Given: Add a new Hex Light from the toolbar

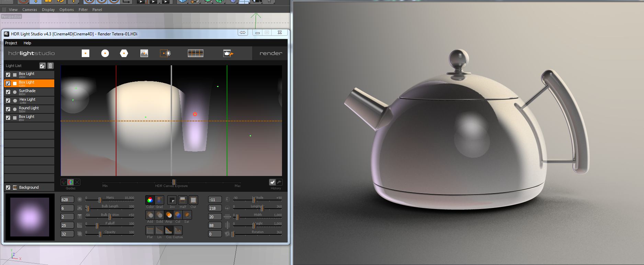Looking at the screenshot, I should point(124,53).
